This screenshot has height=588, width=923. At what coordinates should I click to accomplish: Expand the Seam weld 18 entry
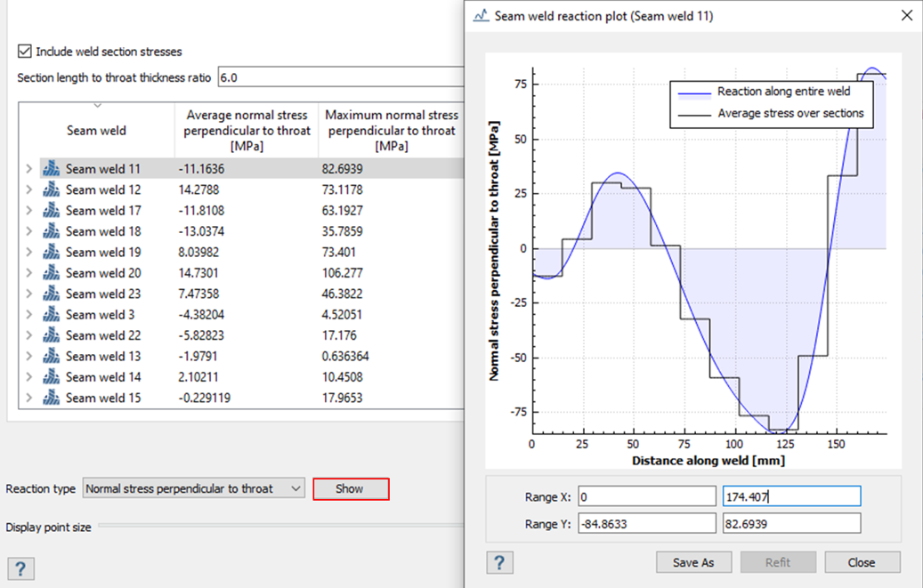28,231
